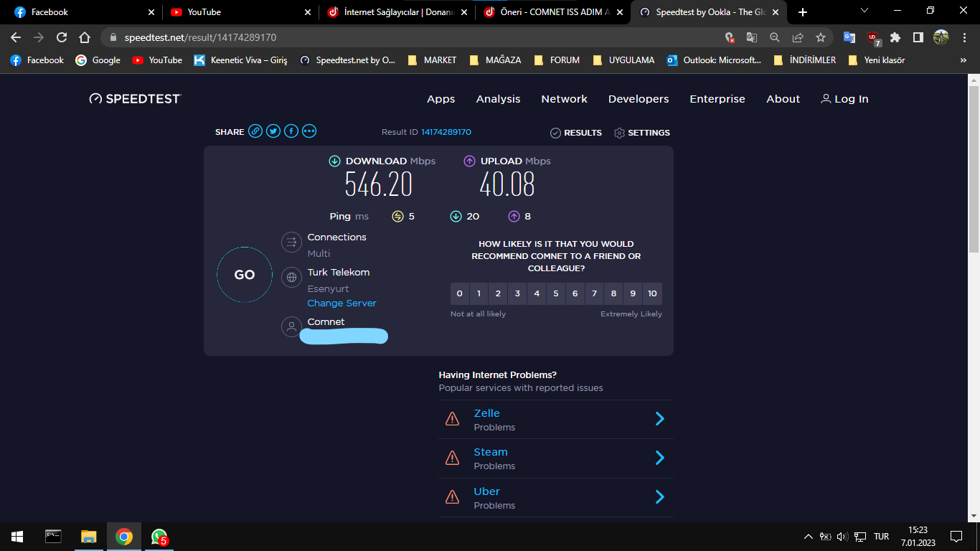980x551 pixels.
Task: Rate recommendation score 0
Action: point(460,293)
